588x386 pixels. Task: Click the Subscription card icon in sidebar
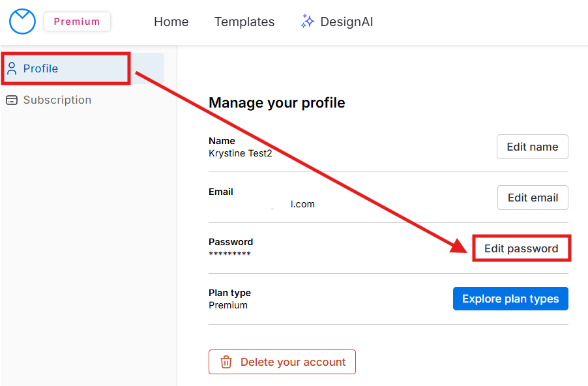pos(12,100)
